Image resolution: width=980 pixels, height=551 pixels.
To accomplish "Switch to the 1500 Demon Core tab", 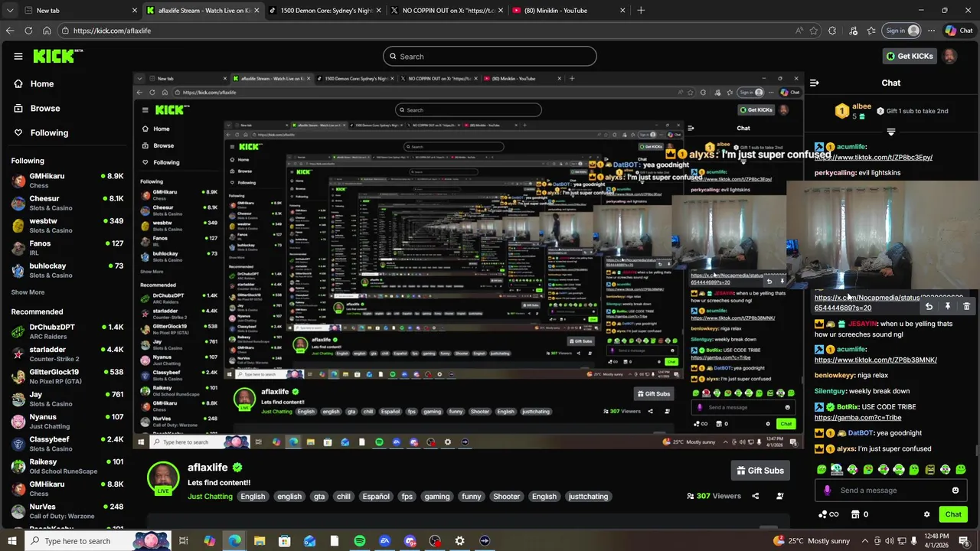I will pyautogui.click(x=325, y=10).
